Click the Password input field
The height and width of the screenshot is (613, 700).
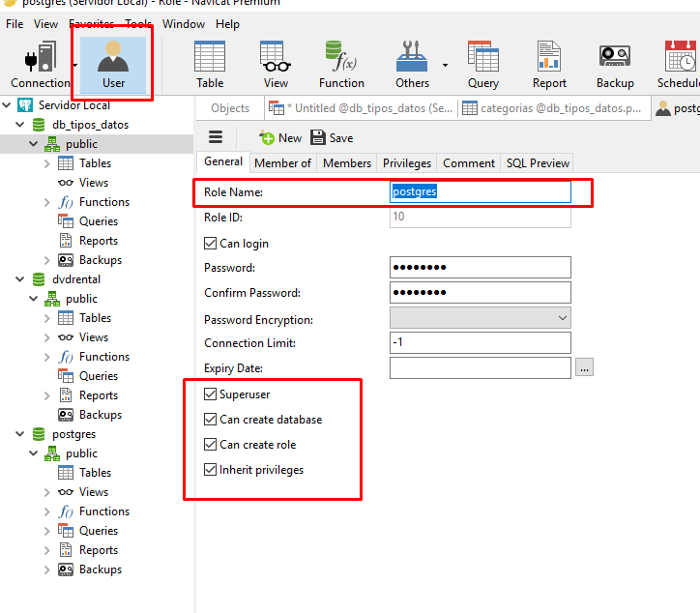tap(480, 268)
